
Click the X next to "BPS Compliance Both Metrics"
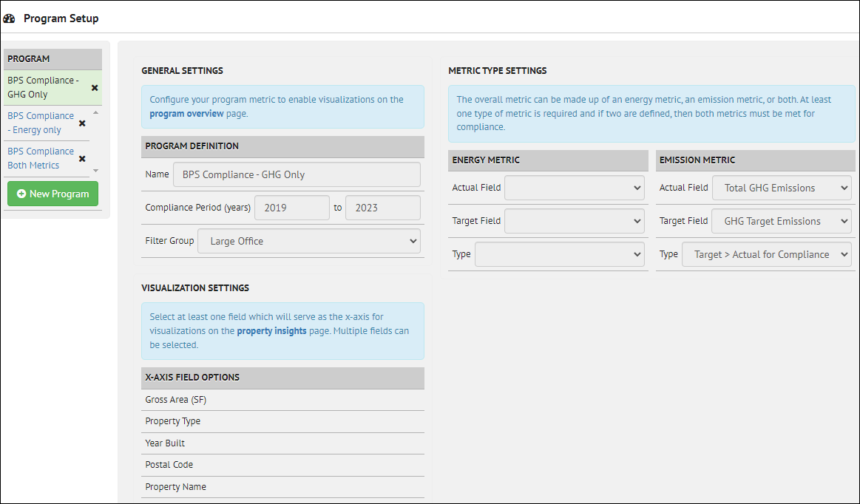(x=81, y=158)
